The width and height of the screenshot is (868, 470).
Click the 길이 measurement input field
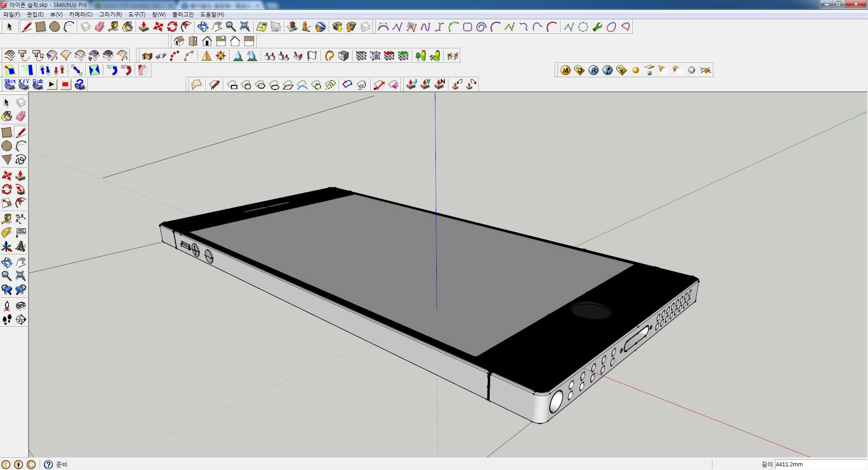pos(821,464)
